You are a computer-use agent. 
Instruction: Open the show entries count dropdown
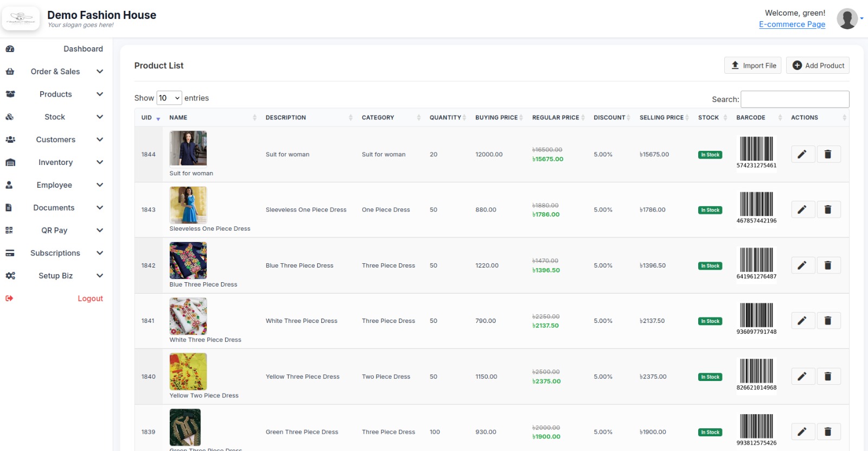[x=169, y=98]
